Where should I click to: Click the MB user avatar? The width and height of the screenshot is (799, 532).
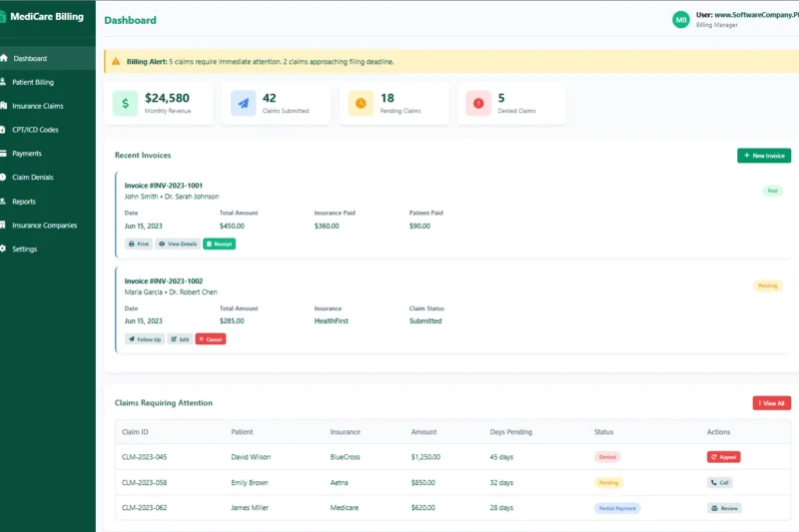point(681,20)
